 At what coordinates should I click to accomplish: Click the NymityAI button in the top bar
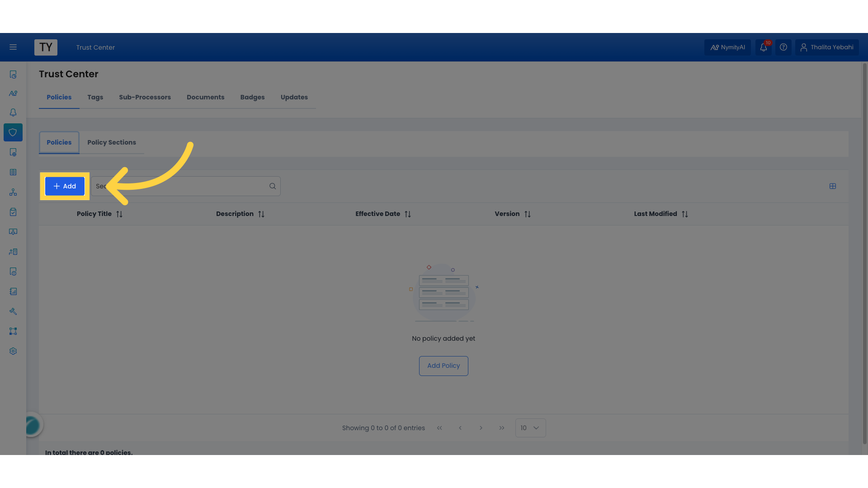[x=727, y=47]
